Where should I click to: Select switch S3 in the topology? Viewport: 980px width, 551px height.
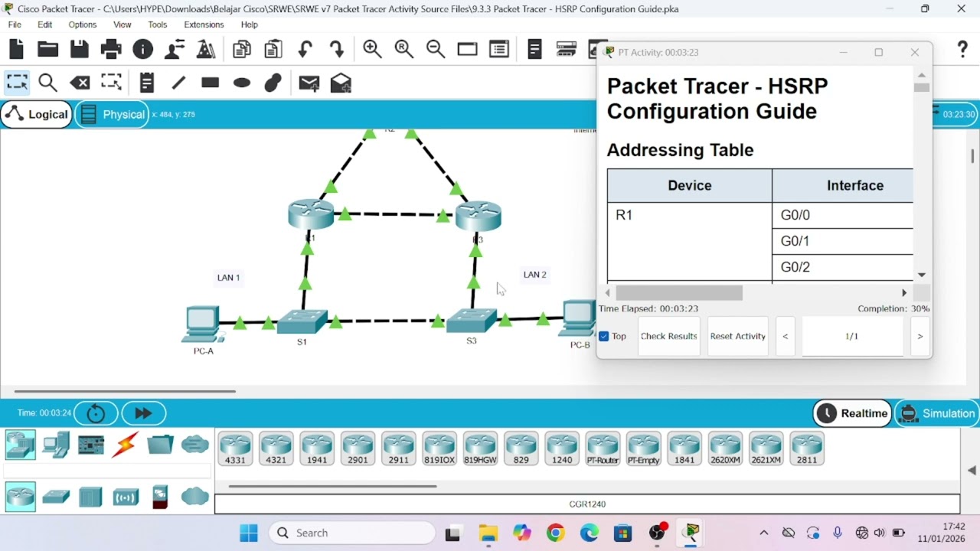[x=472, y=320]
